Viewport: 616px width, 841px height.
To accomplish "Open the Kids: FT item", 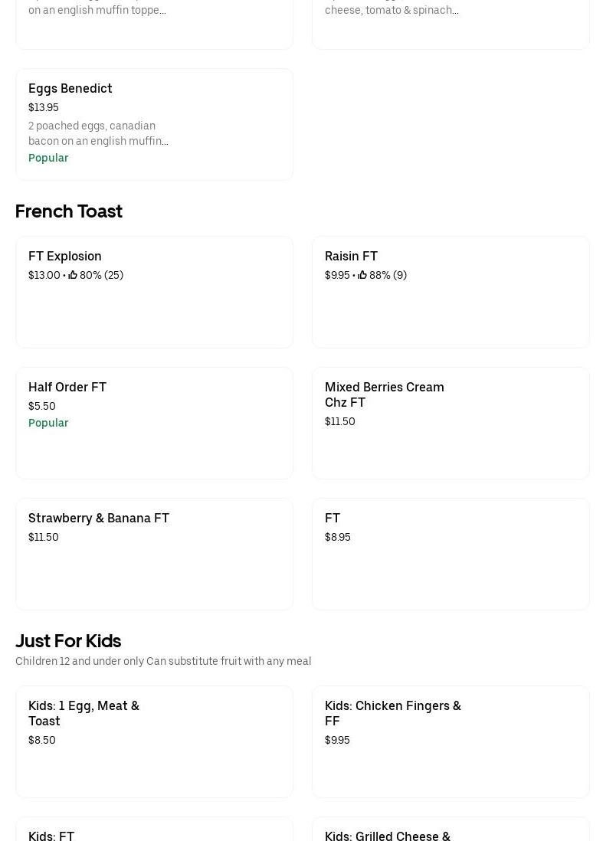I will click(154, 830).
